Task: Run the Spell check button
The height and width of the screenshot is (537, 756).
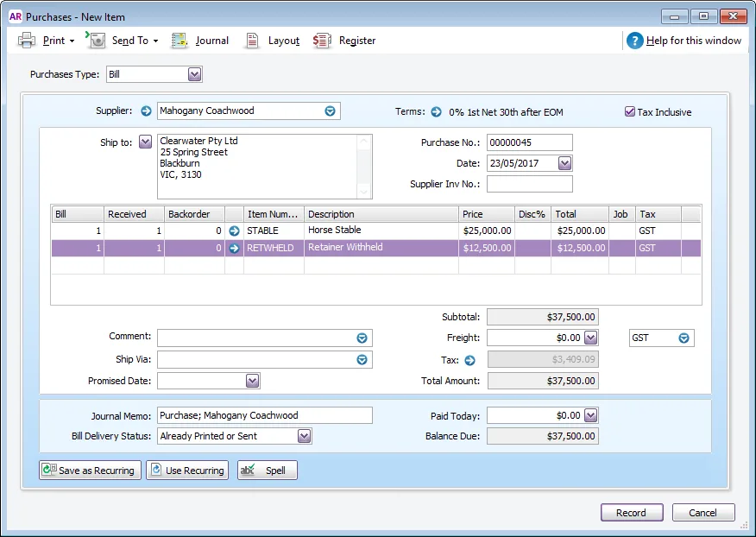Action: (x=268, y=470)
